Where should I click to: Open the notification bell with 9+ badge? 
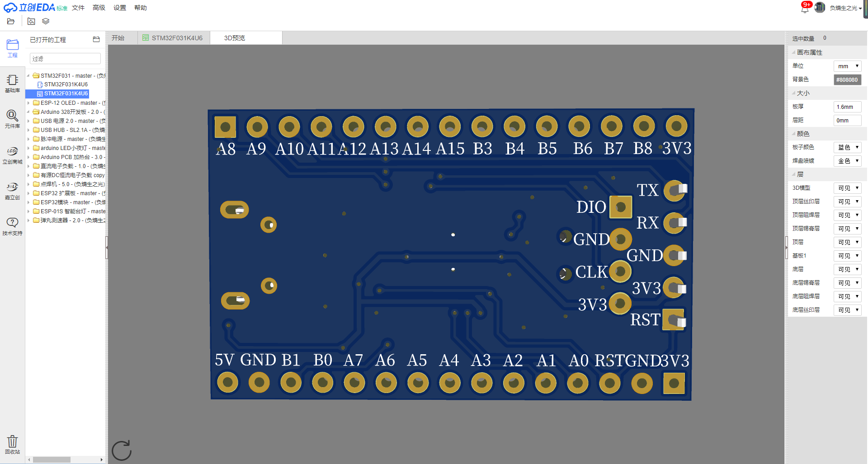click(805, 8)
